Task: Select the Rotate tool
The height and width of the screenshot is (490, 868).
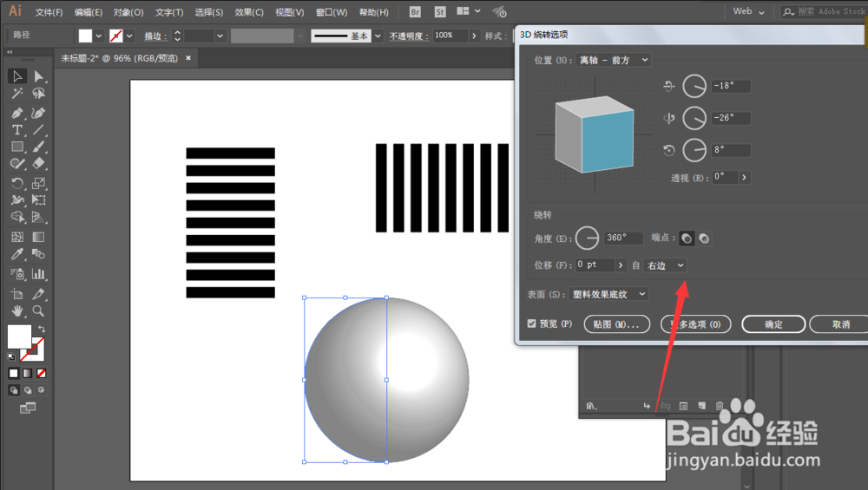Action: pyautogui.click(x=17, y=183)
